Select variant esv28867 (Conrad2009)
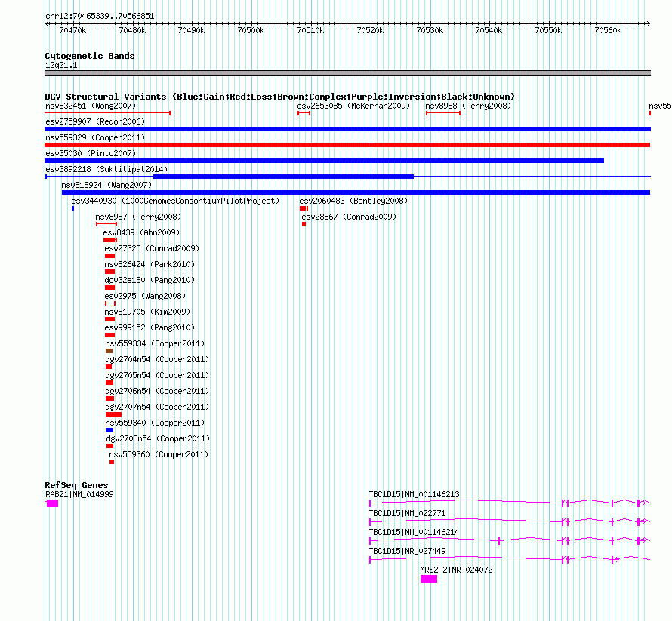The height and width of the screenshot is (621, 672). [349, 217]
